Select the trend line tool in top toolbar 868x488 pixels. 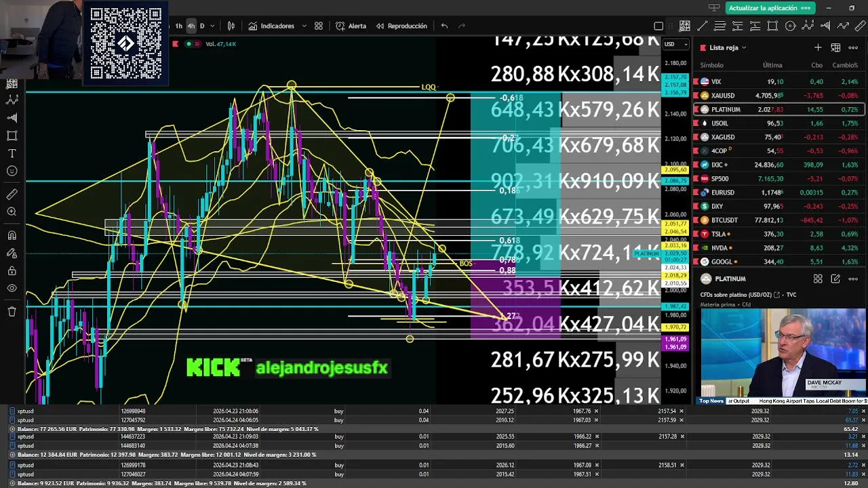[703, 26]
